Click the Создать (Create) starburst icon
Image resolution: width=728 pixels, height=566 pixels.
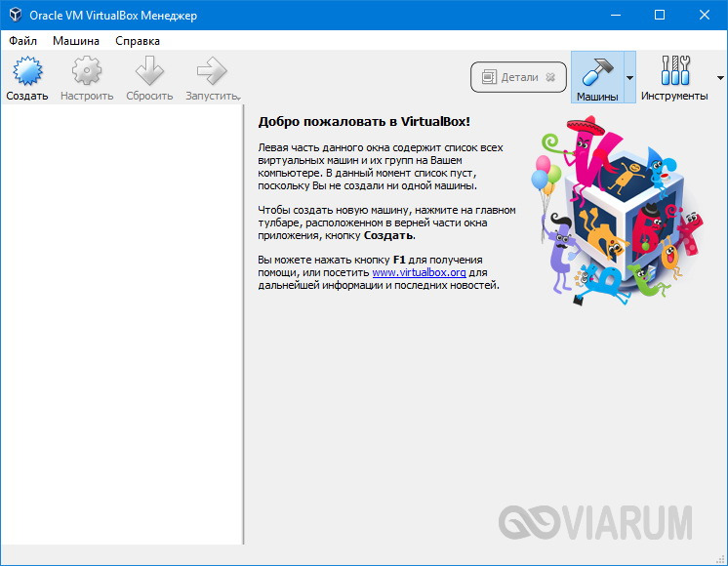[x=27, y=70]
